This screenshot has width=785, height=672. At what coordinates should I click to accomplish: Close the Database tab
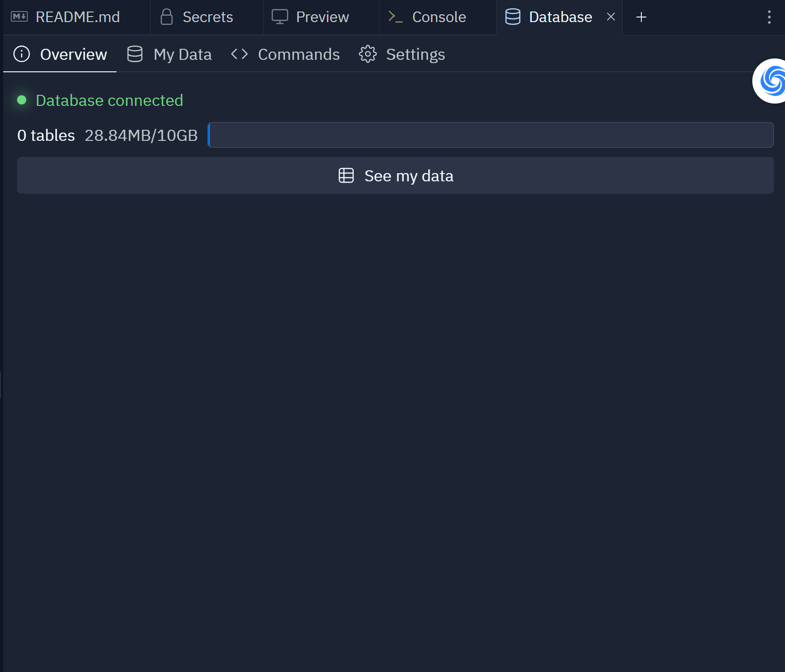point(611,17)
